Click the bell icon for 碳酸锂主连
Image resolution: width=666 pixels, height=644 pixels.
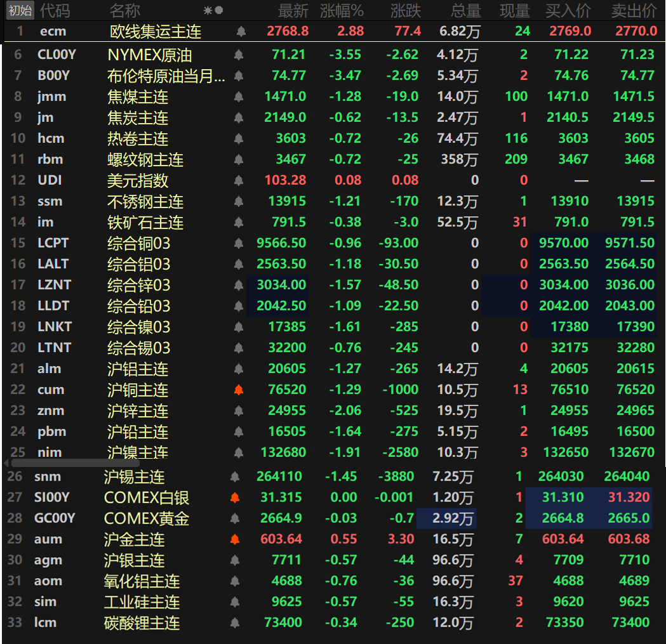tap(235, 624)
